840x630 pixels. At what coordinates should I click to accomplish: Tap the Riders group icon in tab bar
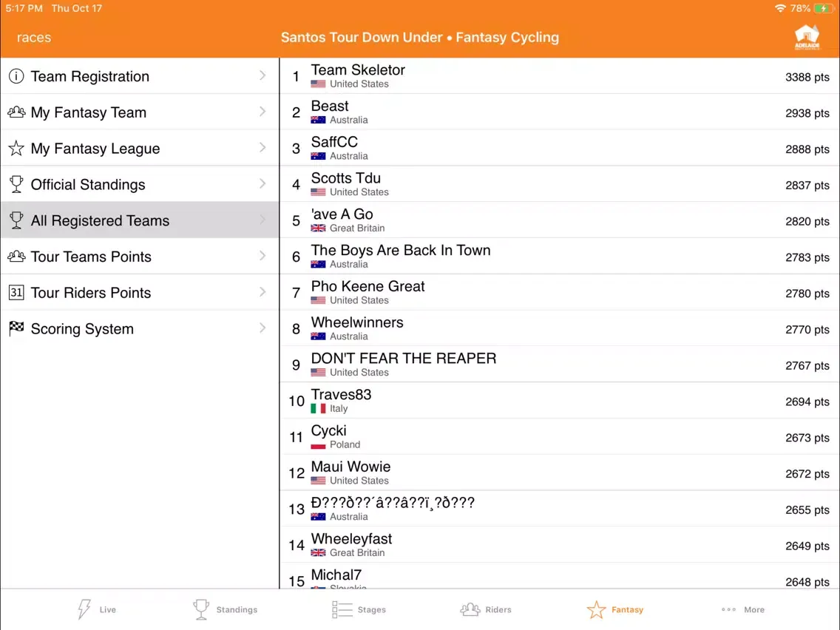[470, 609]
